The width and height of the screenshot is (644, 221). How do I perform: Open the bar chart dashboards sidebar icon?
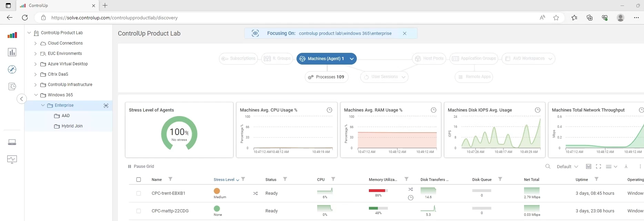(12, 52)
